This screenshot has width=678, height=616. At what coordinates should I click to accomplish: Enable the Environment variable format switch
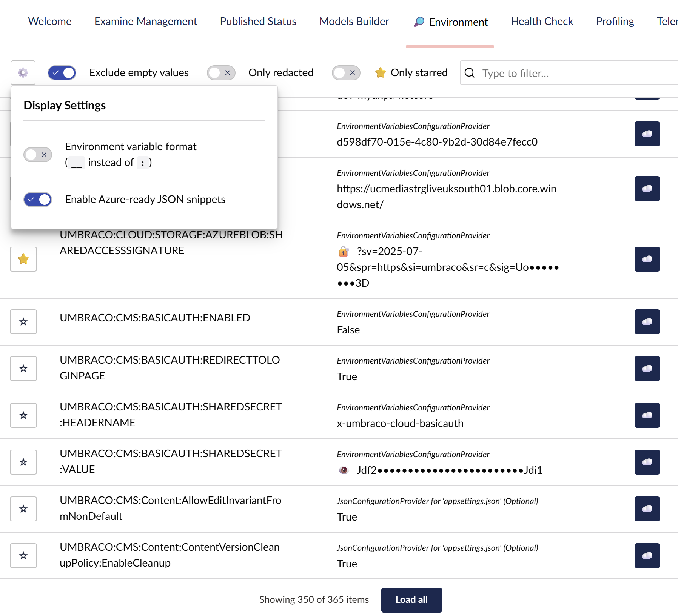tap(37, 155)
